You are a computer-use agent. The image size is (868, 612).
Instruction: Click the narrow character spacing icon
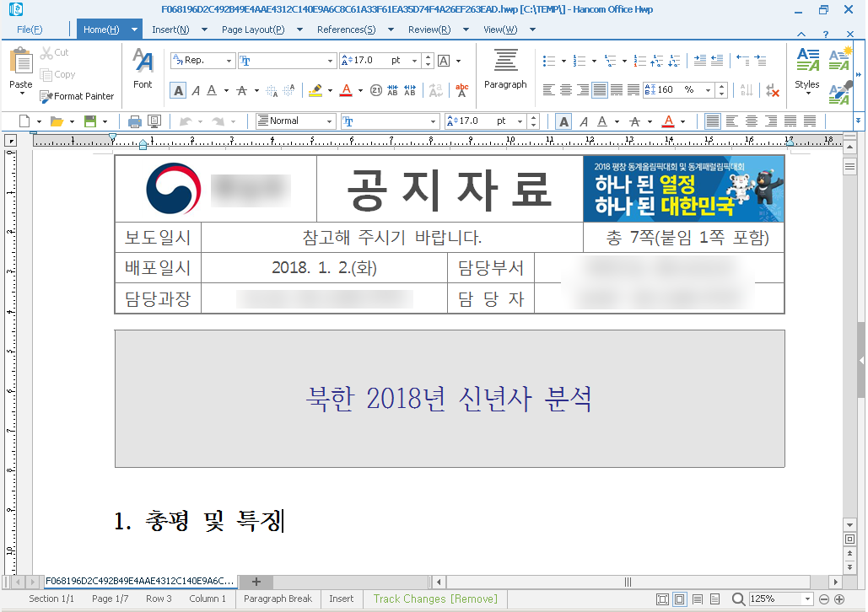[392, 91]
